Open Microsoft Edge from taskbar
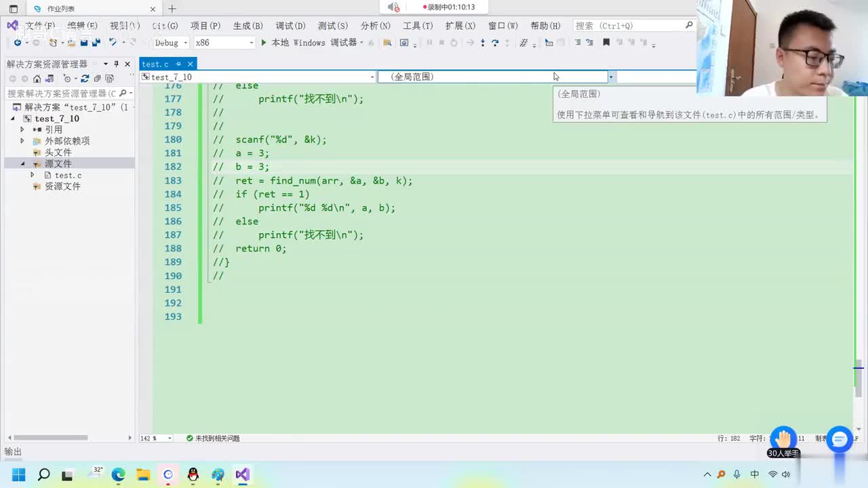This screenshot has height=488, width=868. tap(118, 474)
